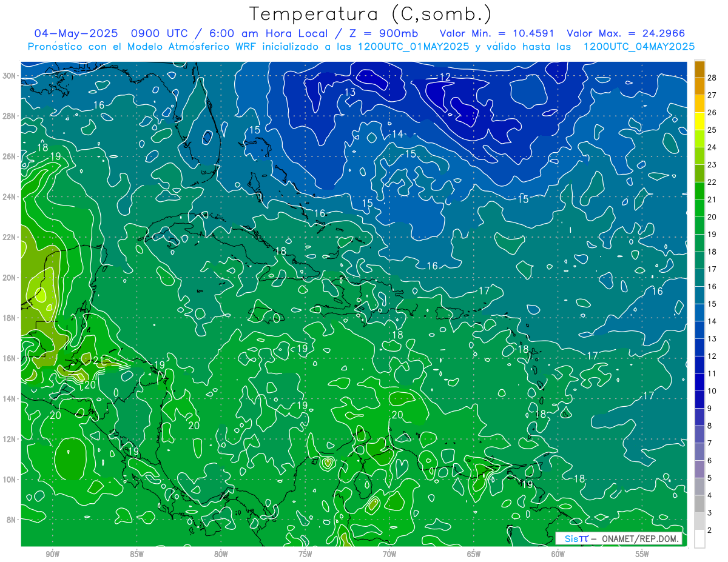Click the yellow swatch between 25 and 26
This screenshot has width=728, height=562.
coord(699,121)
